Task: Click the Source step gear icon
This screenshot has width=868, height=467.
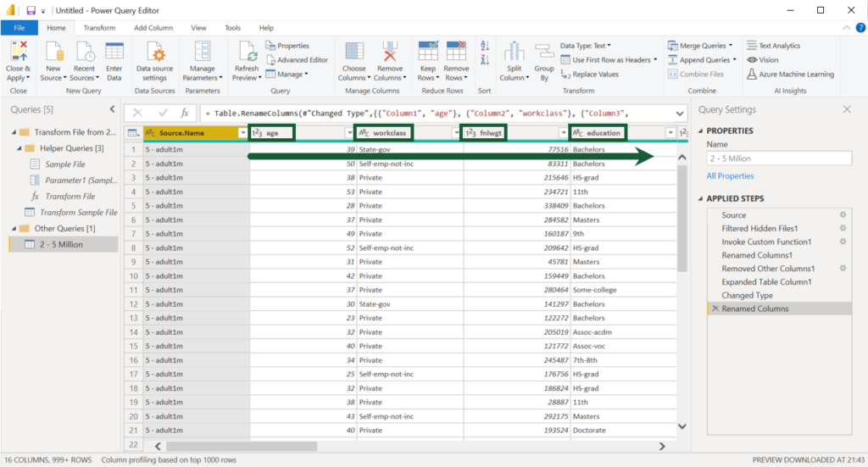Action: click(x=843, y=214)
